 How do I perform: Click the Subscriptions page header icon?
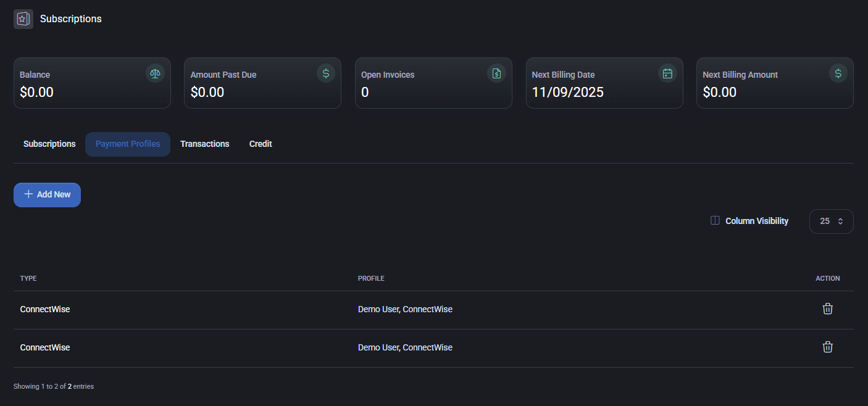(x=23, y=19)
